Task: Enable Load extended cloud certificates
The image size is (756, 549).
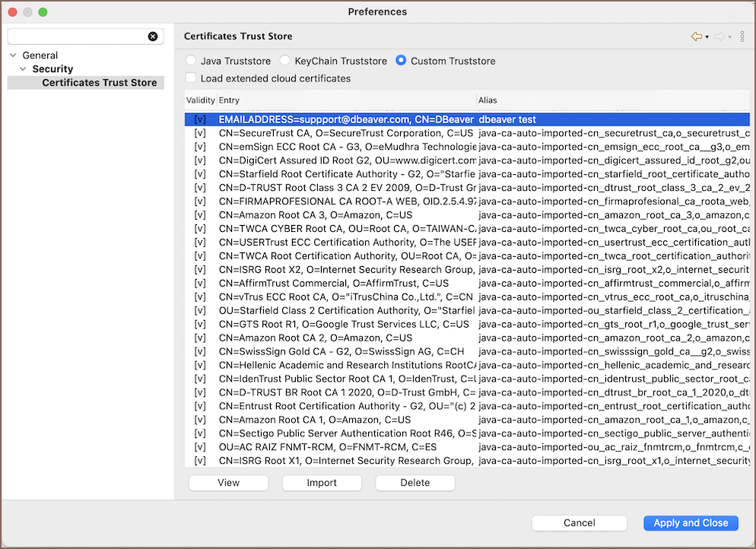Action: 191,78
